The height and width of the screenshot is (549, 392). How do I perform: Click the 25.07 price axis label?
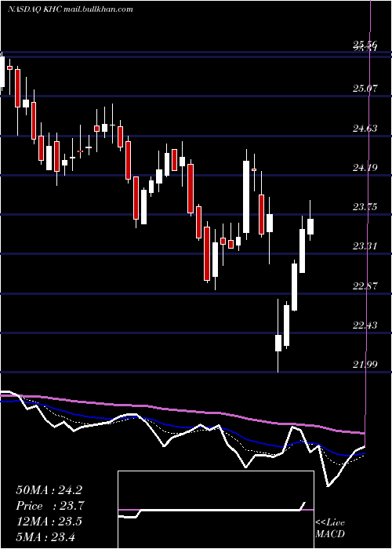point(365,88)
